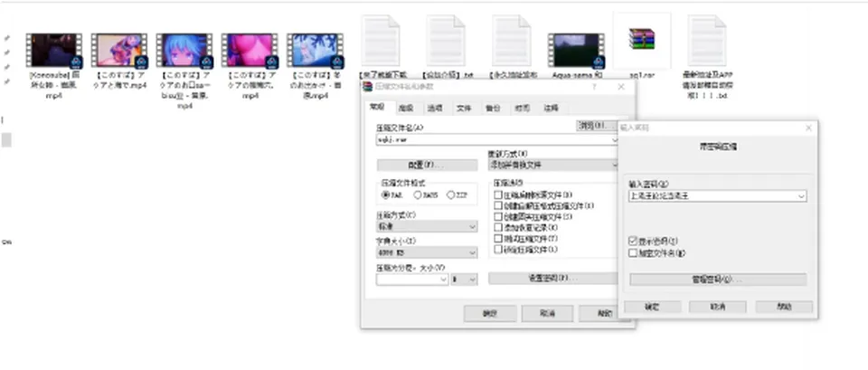Click 取消 in the archive name dialog
The image size is (868, 370).
pos(548,314)
